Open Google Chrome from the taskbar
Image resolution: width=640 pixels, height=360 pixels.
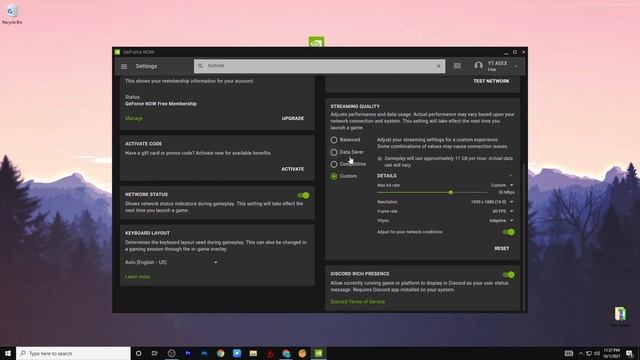[x=220, y=353]
